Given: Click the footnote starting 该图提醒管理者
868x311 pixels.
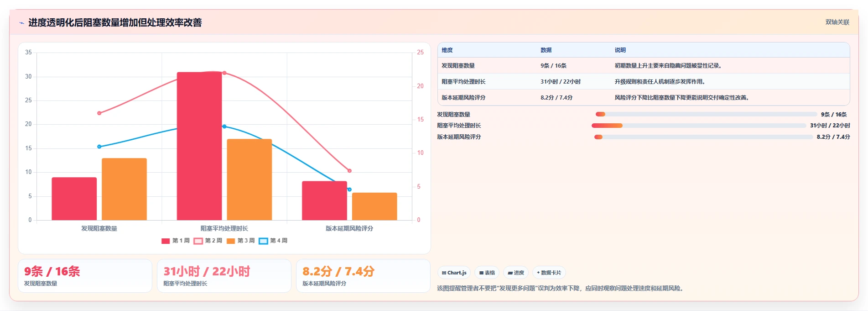Looking at the screenshot, I should click(561, 289).
